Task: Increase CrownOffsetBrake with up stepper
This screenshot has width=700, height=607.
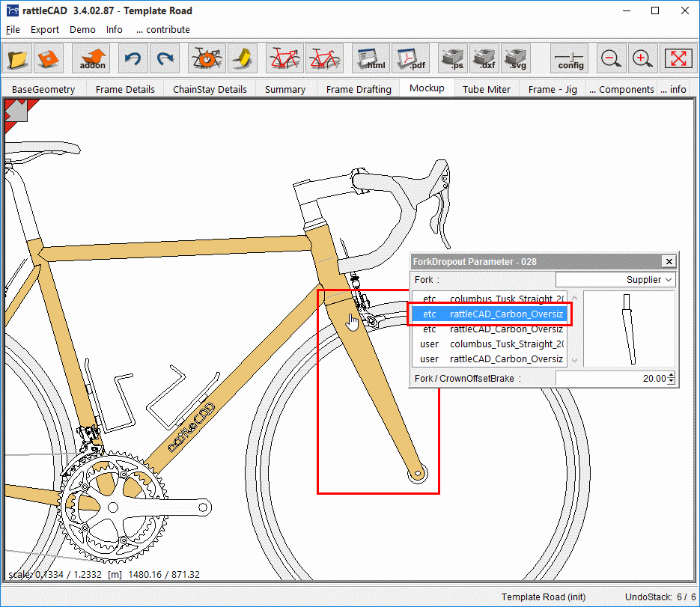Action: pyautogui.click(x=672, y=375)
